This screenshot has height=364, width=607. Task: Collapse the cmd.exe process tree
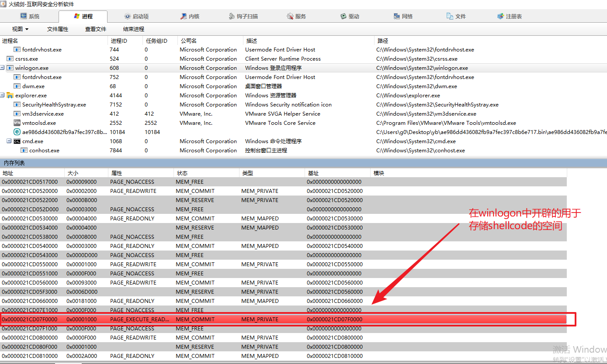tap(9, 141)
